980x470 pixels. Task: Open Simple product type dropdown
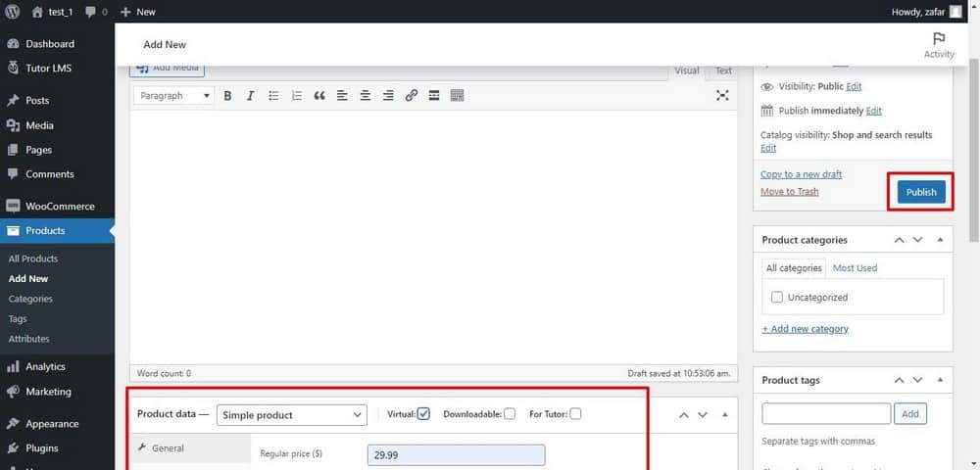pos(292,414)
